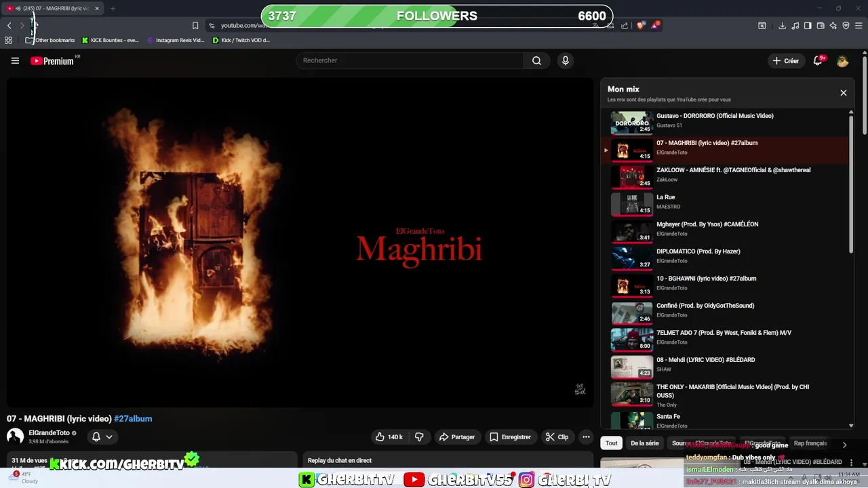Play THE ONLY - MAKARIB video
Viewport: 868px width, 488px height.
click(x=725, y=394)
